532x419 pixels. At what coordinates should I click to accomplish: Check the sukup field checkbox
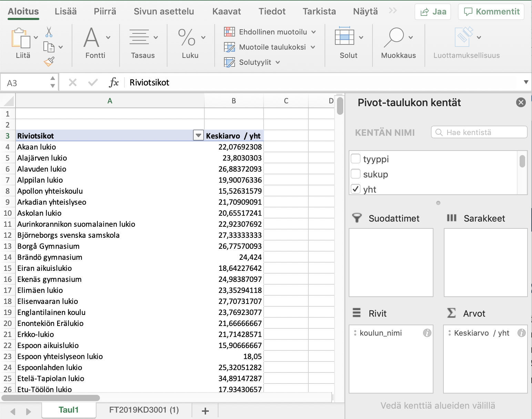(x=356, y=174)
